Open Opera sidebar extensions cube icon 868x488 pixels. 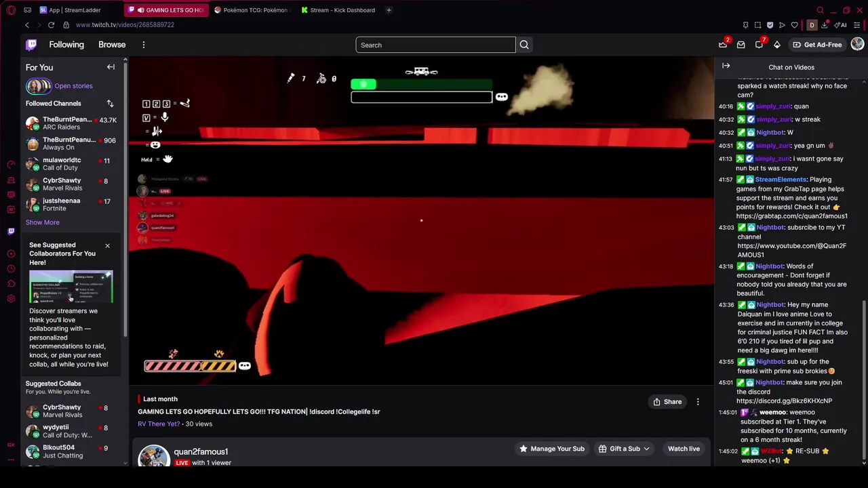(11, 284)
